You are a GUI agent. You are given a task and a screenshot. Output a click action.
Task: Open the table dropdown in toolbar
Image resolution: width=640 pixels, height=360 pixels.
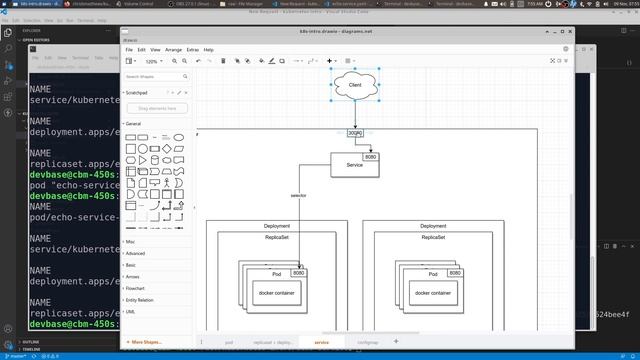(350, 61)
